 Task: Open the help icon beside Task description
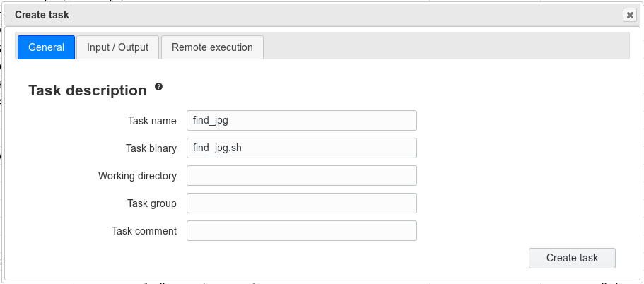coord(158,87)
